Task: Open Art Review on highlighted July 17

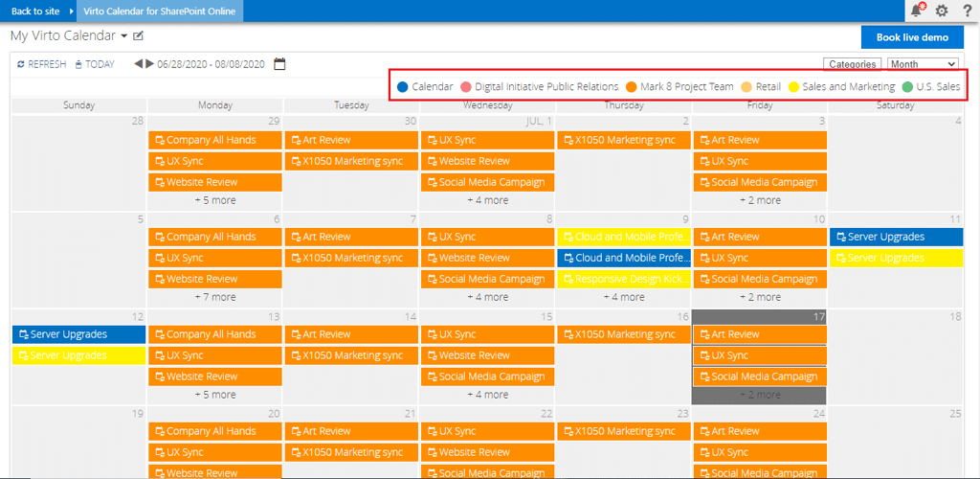Action: (x=760, y=334)
